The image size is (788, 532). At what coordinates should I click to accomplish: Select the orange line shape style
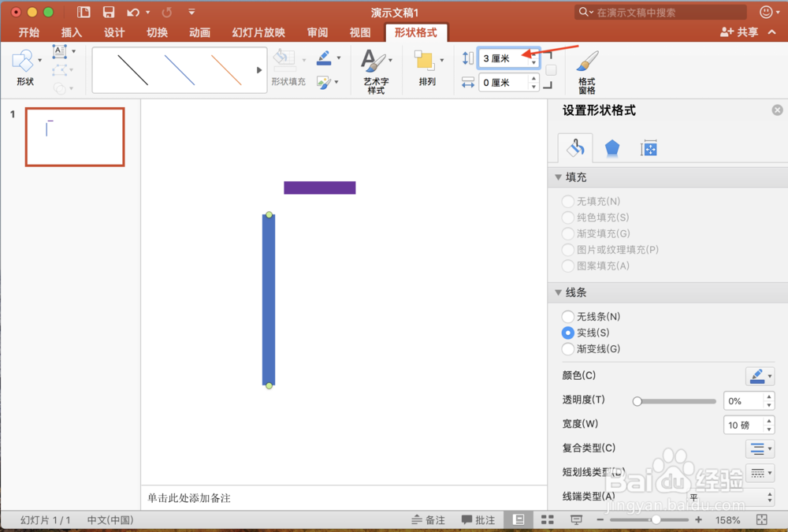coord(226,70)
